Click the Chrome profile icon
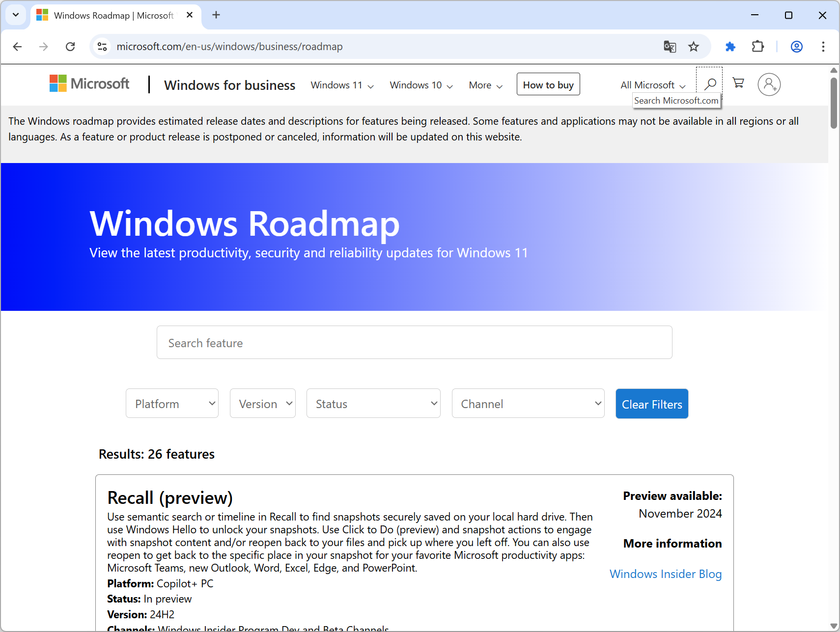Image resolution: width=840 pixels, height=632 pixels. tap(796, 47)
